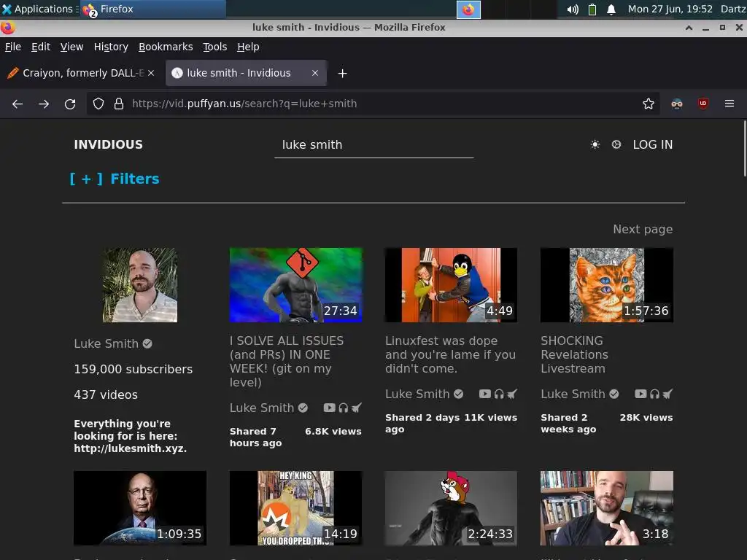
Task: Open the 1:09:35 video thumbnail
Action: click(140, 508)
